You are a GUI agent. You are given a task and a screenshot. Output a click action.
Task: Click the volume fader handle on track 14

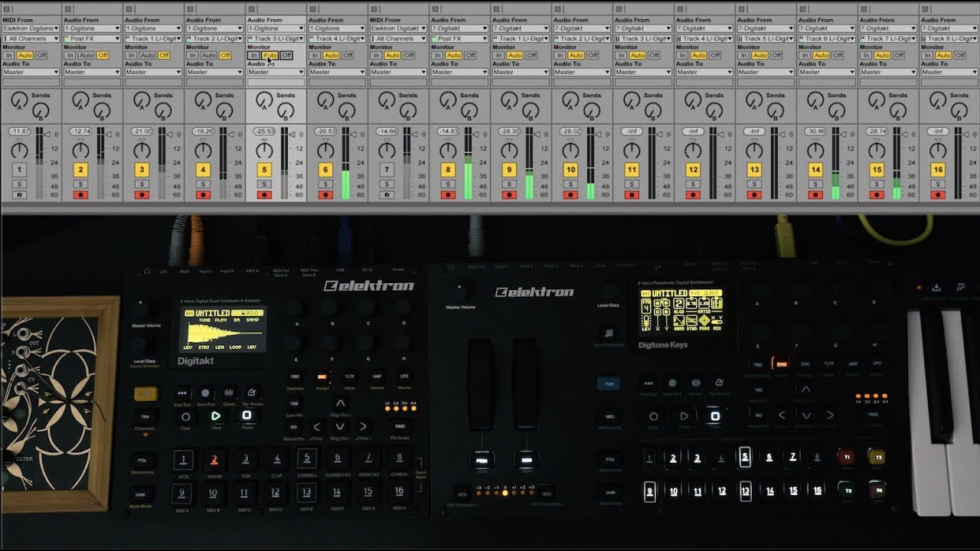point(842,134)
